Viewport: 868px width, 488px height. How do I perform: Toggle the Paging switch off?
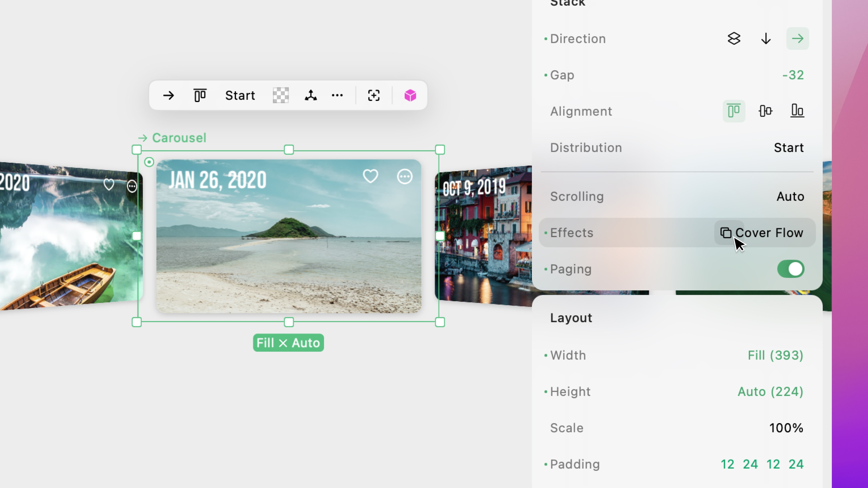790,269
